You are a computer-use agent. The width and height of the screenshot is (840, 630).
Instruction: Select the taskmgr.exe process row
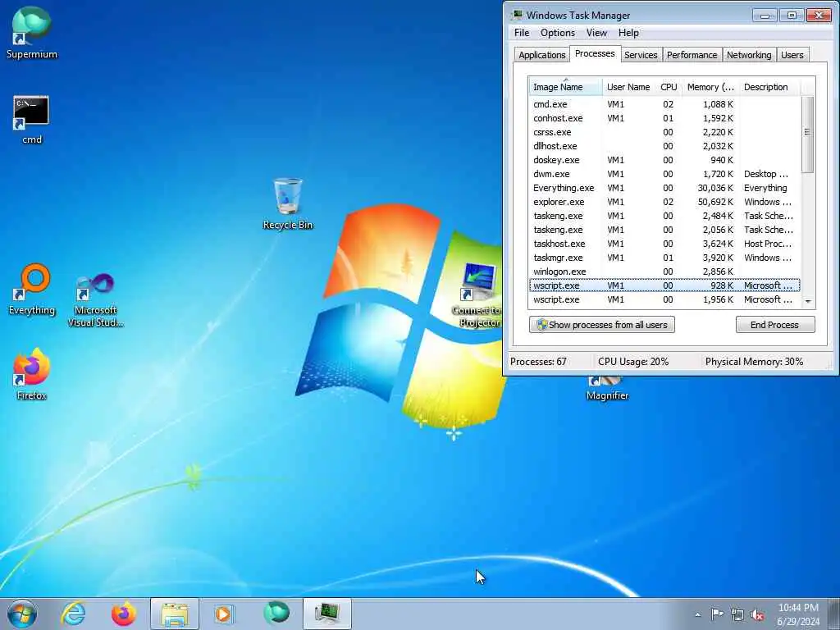(664, 257)
